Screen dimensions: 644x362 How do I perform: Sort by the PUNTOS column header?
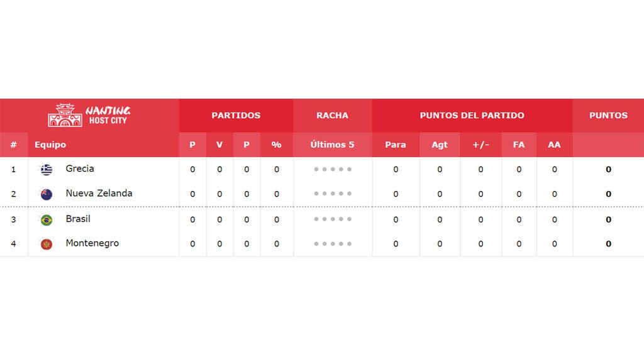[x=608, y=116]
